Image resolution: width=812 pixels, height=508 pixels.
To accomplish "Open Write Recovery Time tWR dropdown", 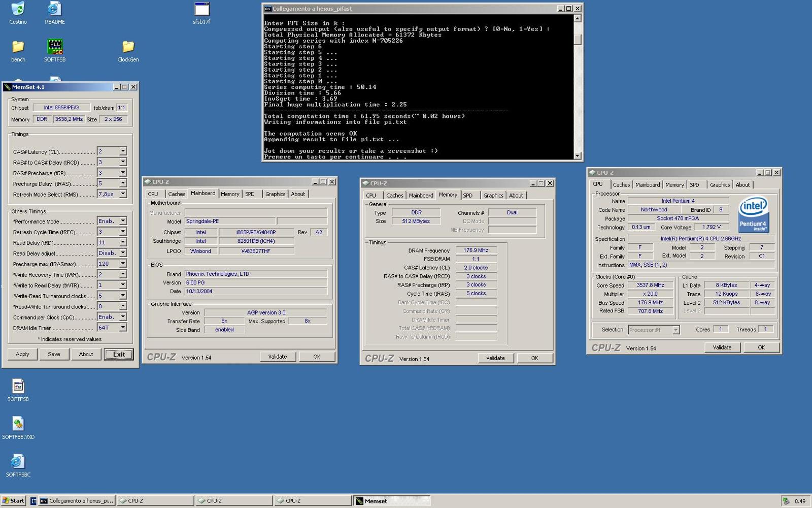I will coord(123,274).
